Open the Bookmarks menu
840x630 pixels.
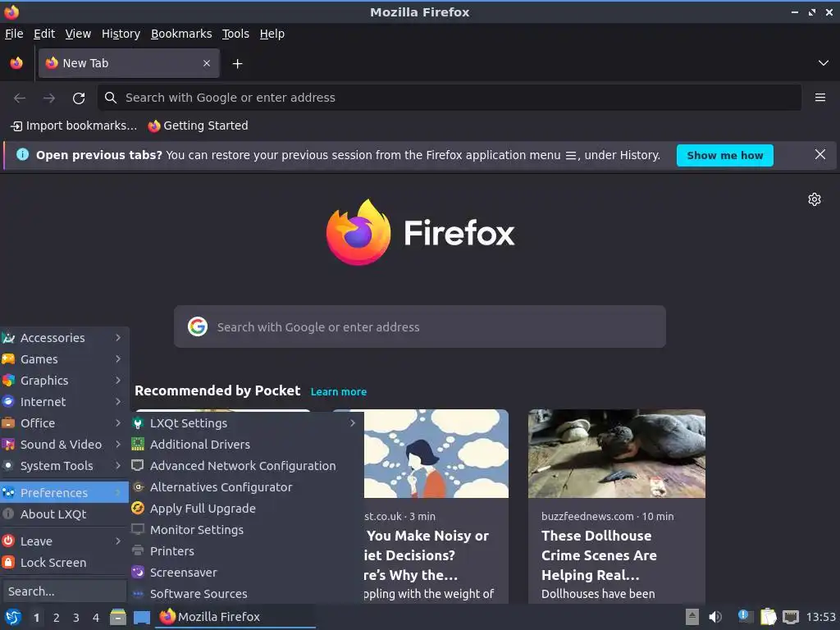click(x=181, y=34)
